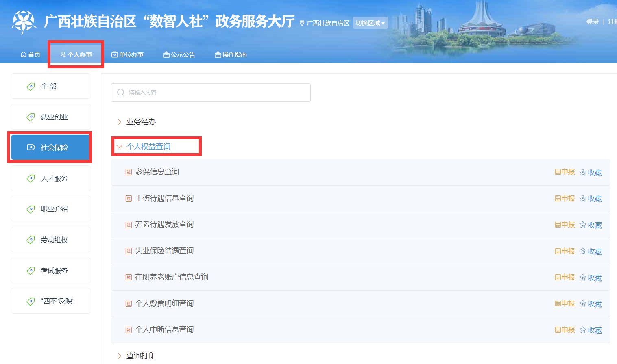617x364 pixels.
Task: Open the 公示公告 tab
Action: [179, 55]
